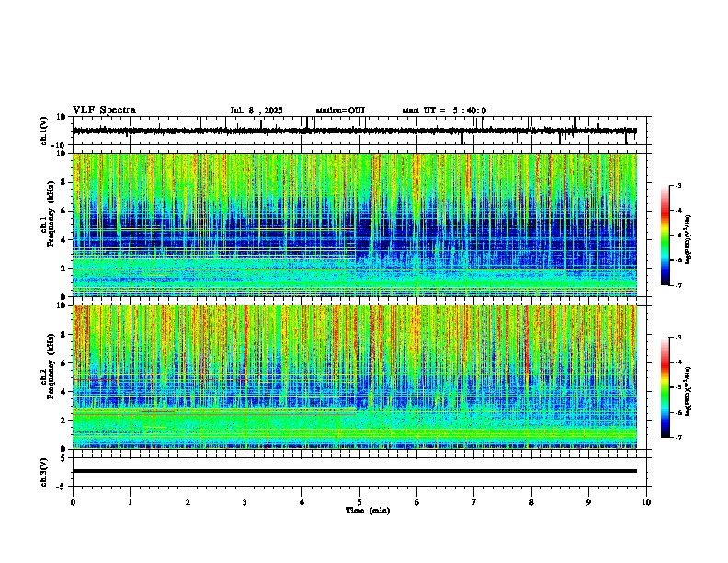The height and width of the screenshot is (563, 728).
Task: Click time axis tick label "7"
Action: point(474,502)
